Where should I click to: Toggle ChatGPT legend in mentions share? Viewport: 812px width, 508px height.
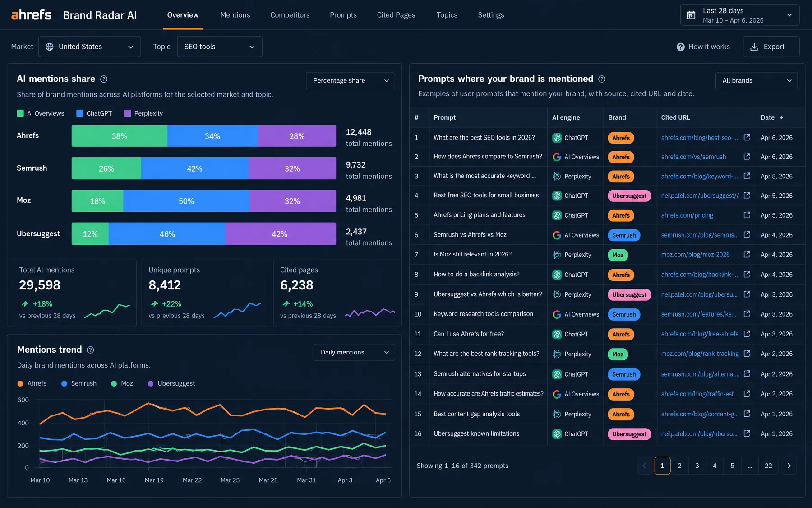click(94, 113)
